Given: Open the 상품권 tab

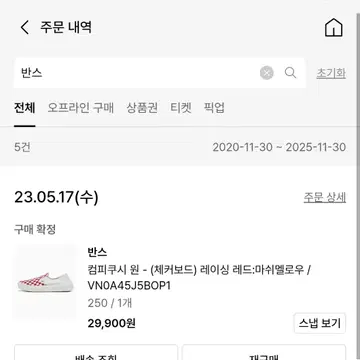Looking at the screenshot, I should pos(142,108).
